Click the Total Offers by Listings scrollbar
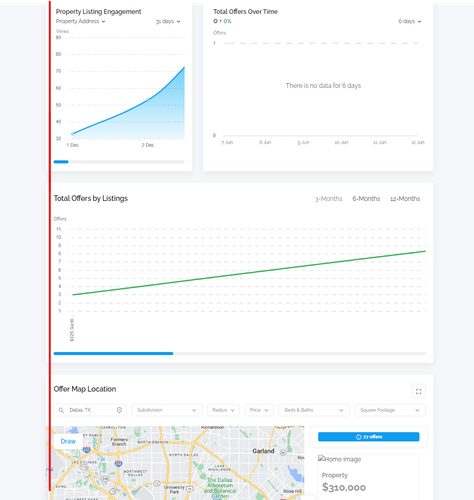 point(240,353)
